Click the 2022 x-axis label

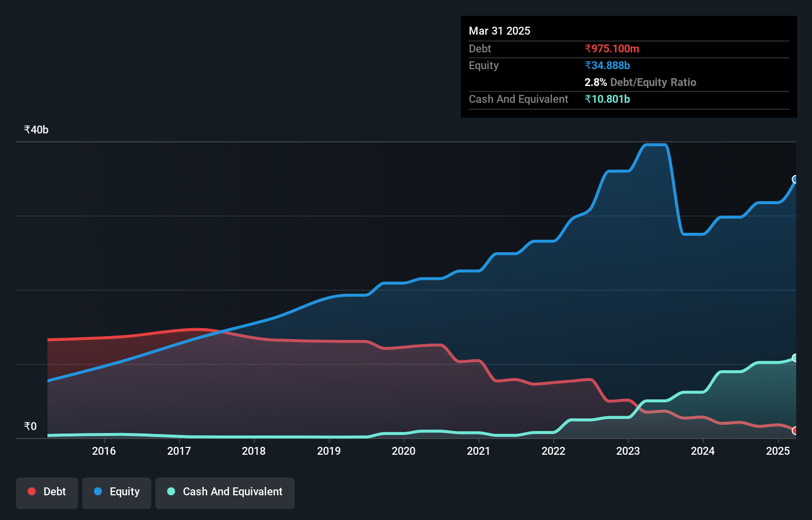[x=553, y=451]
